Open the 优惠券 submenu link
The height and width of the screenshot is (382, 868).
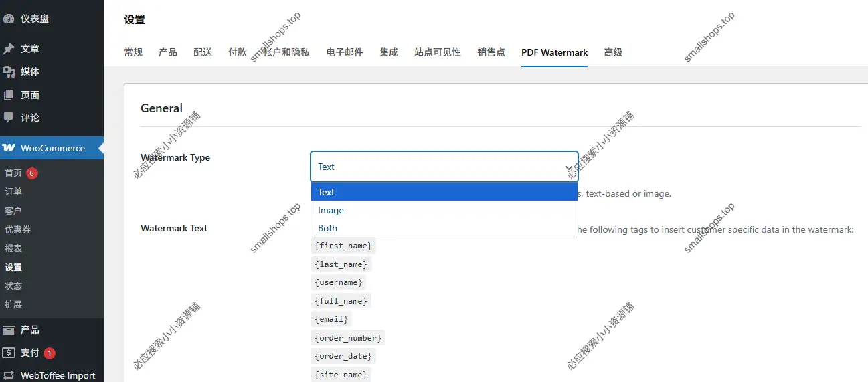pos(18,229)
